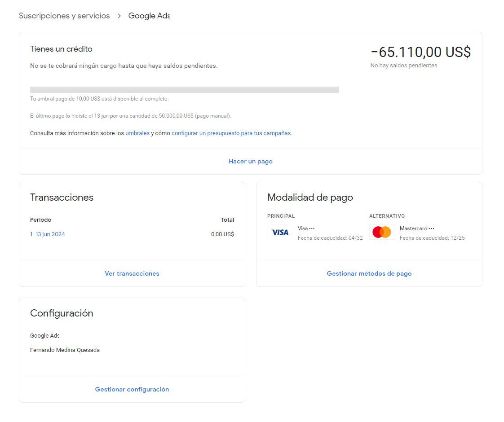The image size is (504, 422).
Task: Open configurar un presupuesto para tus campañas link
Action: (x=231, y=133)
